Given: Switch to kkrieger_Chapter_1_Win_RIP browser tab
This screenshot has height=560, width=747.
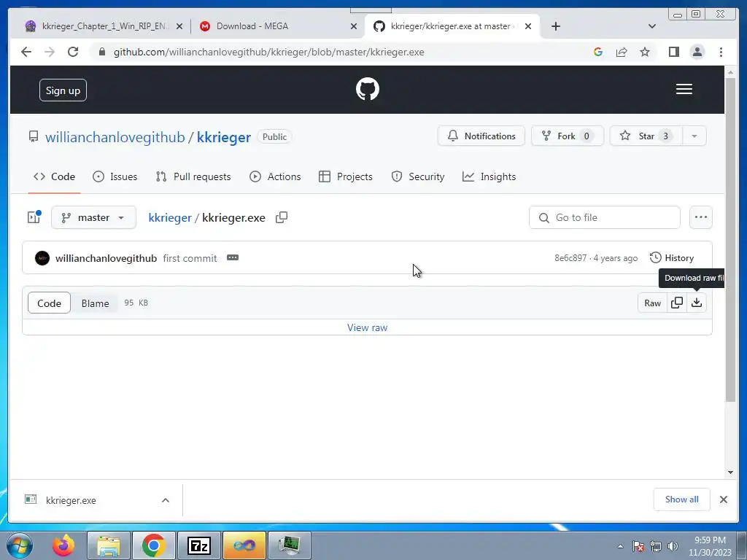Looking at the screenshot, I should (102, 26).
